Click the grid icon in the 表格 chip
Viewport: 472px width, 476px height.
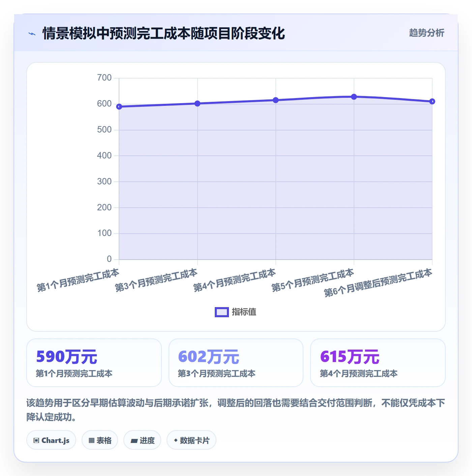pyautogui.click(x=91, y=440)
